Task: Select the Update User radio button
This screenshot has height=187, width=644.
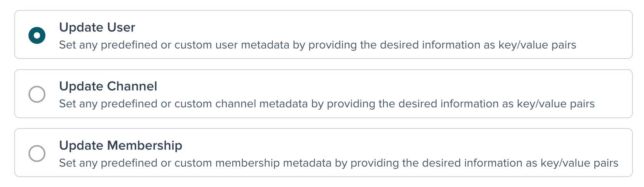Action: (37, 35)
